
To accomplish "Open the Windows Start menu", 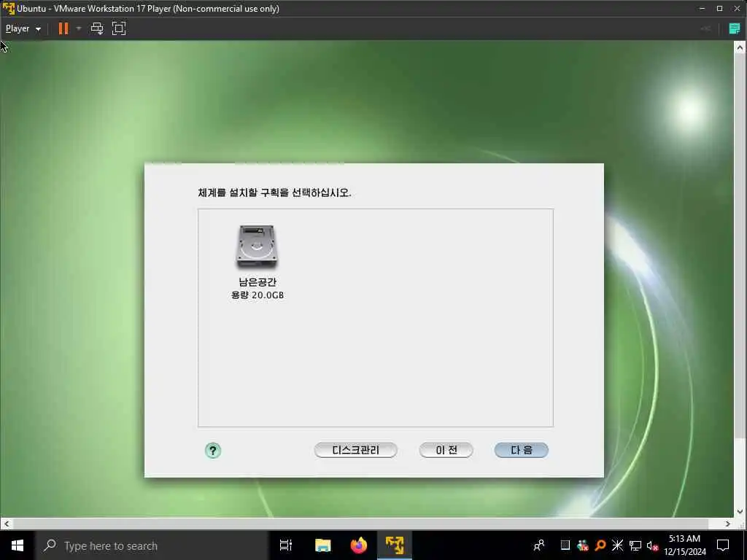I will 18,545.
